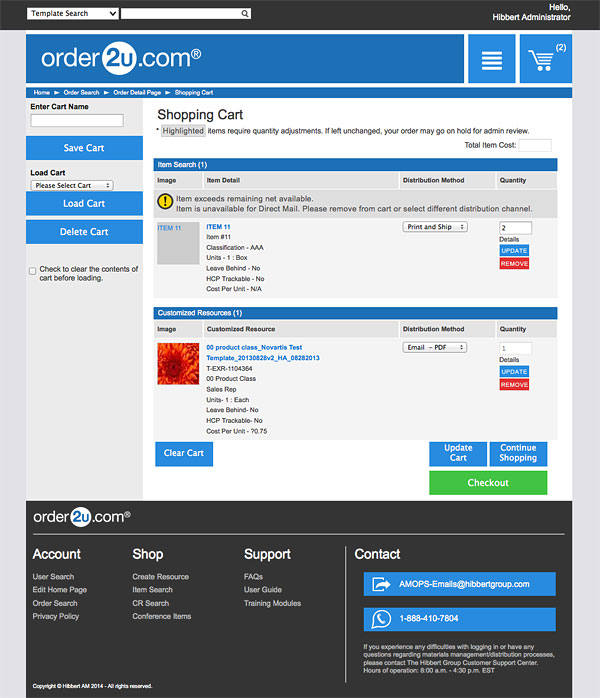
Task: Open the hamburger menu icon
Action: click(491, 60)
